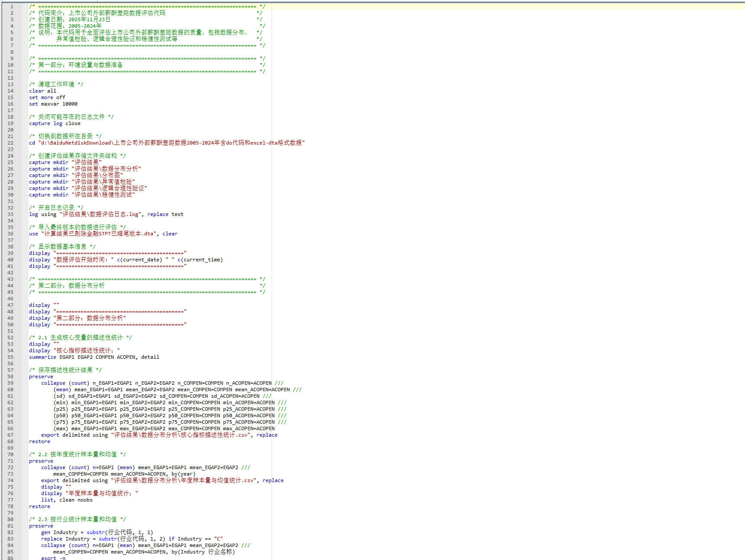Click the mkdir "评估结果\逻辑合理性验证" line

click(x=88, y=188)
